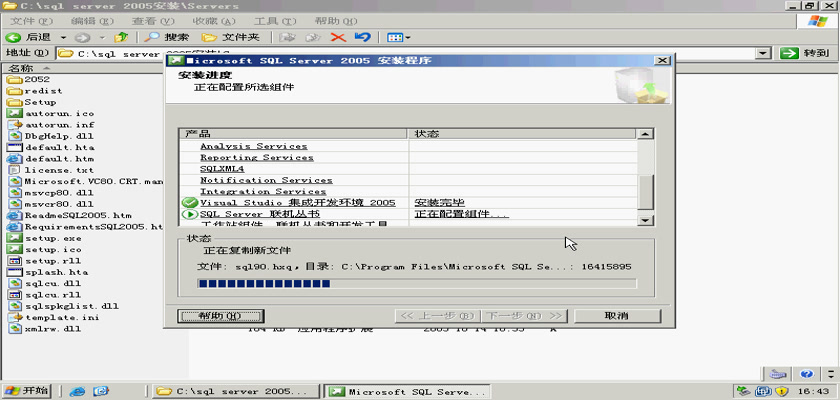This screenshot has height=400, width=840.
Task: Open the Views dropdown icon in toolbar
Action: pyautogui.click(x=399, y=37)
